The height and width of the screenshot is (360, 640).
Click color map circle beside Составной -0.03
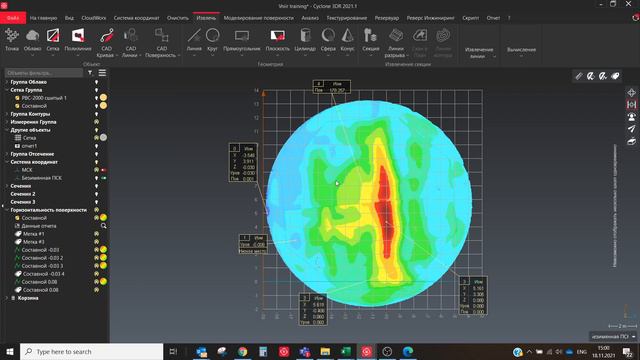(x=104, y=249)
